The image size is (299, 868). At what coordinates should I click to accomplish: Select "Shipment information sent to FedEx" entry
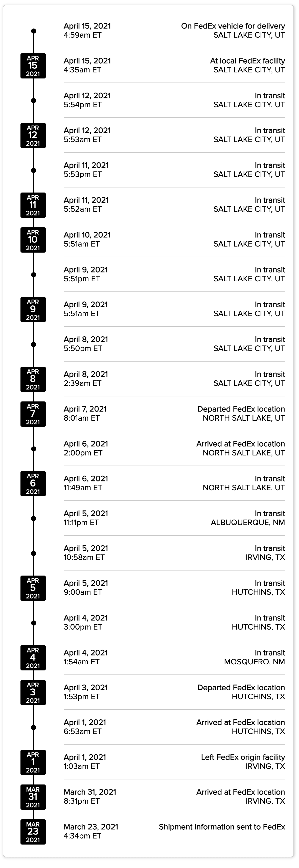(222, 827)
